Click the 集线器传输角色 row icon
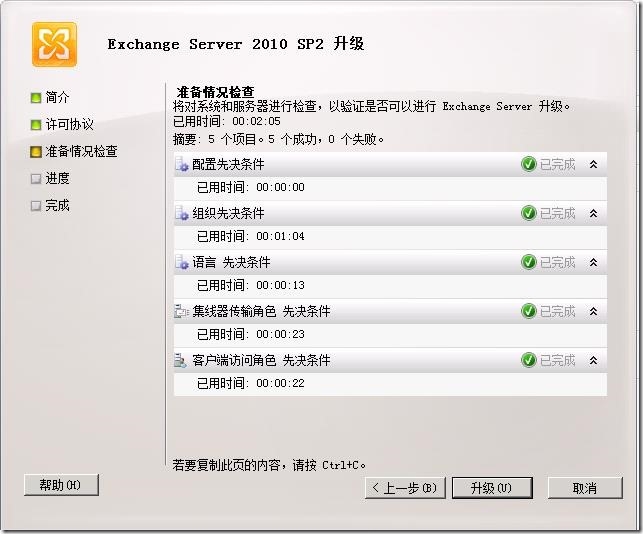Image resolution: width=643 pixels, height=534 pixels. [x=182, y=311]
